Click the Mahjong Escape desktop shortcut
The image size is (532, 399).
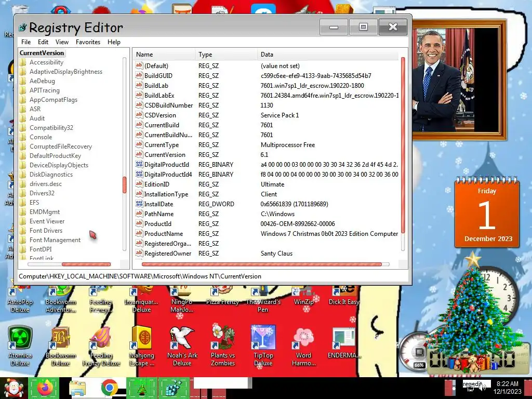click(141, 346)
